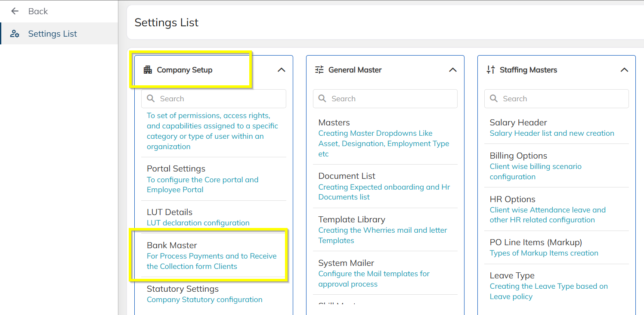
Task: Click the General Master search magnifier icon
Action: pos(322,99)
